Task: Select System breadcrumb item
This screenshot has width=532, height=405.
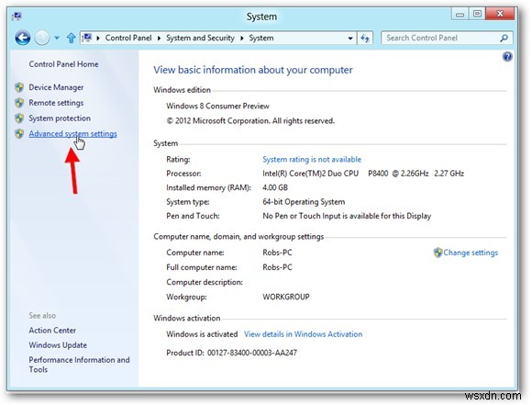Action: click(261, 38)
